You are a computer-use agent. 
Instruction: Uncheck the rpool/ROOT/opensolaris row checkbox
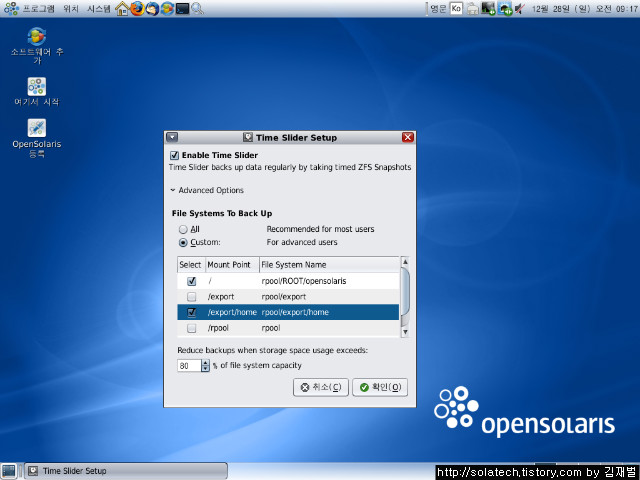click(x=191, y=281)
